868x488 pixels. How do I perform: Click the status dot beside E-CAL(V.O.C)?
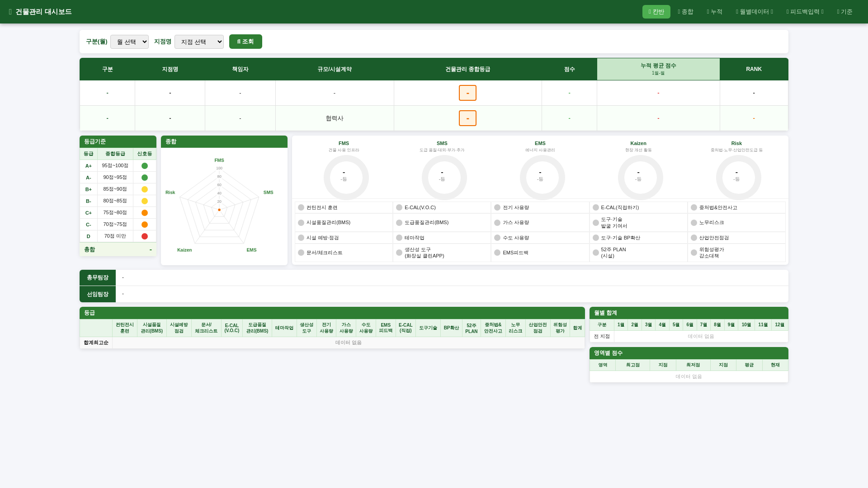click(399, 207)
